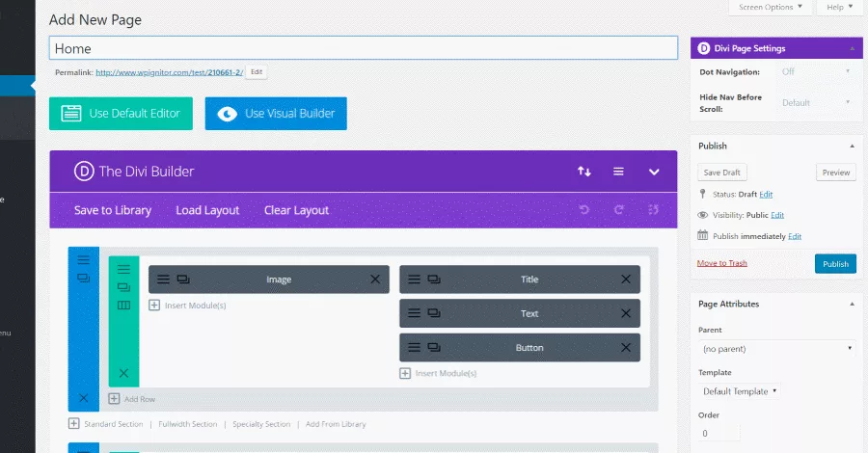Delete the blue section with its X icon

tap(84, 398)
